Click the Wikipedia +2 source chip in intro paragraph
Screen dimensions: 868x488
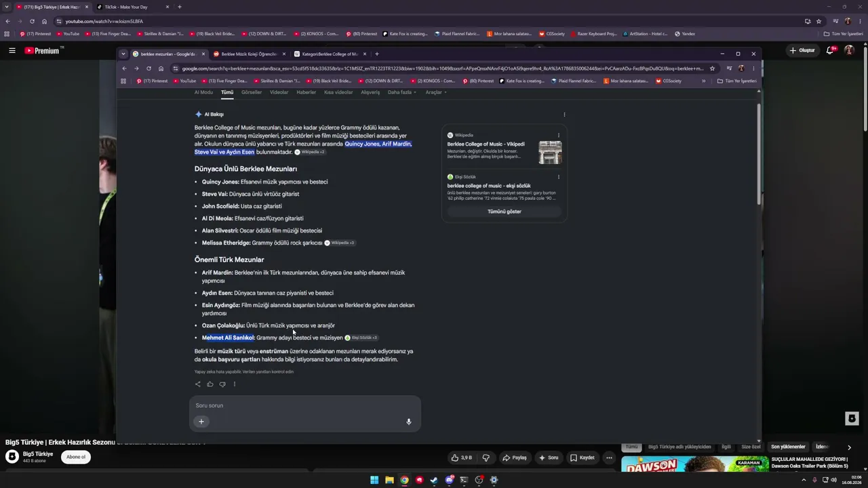click(310, 152)
